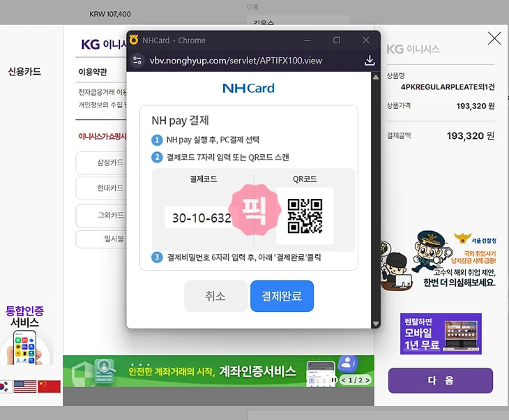Close the KG Inicis payment overlay with X
Screen dimensions: 509x420
tap(494, 38)
